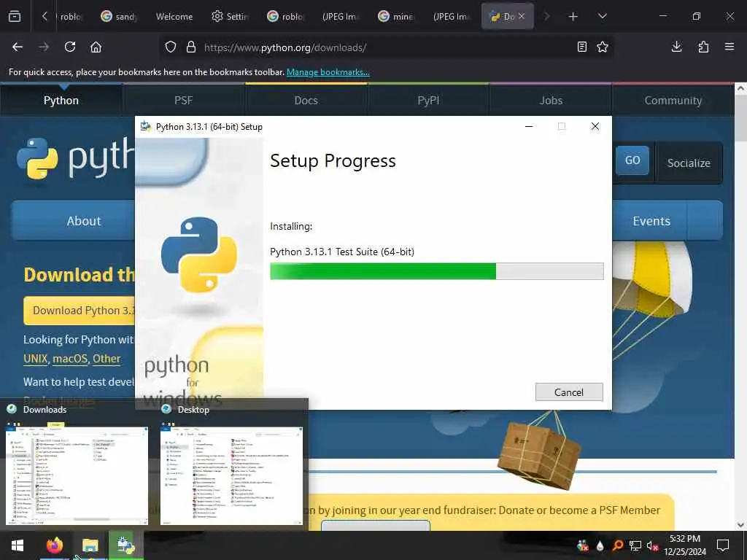Switch to the Welcome tab
747x560 pixels.
[174, 17]
